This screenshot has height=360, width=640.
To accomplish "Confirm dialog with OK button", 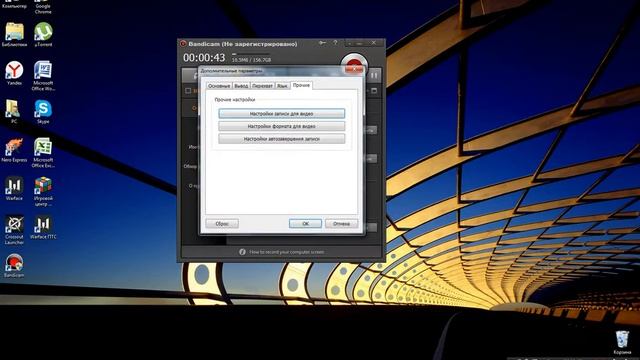I will point(305,224).
